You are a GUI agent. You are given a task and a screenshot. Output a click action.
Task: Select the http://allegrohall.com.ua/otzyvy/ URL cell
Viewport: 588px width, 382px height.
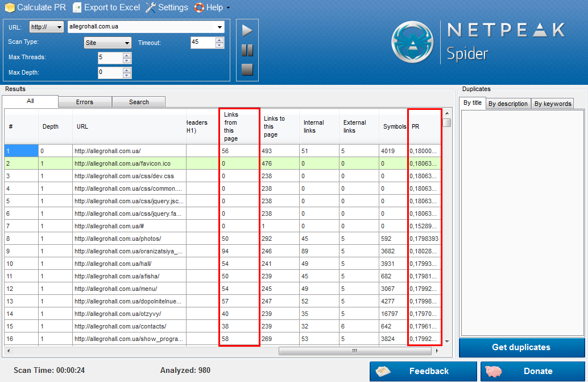click(130, 314)
